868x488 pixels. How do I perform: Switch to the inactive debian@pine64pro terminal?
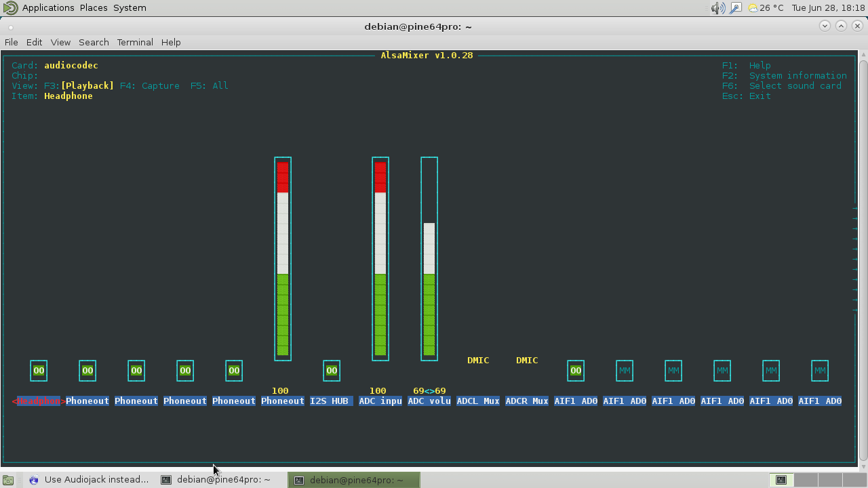216,480
